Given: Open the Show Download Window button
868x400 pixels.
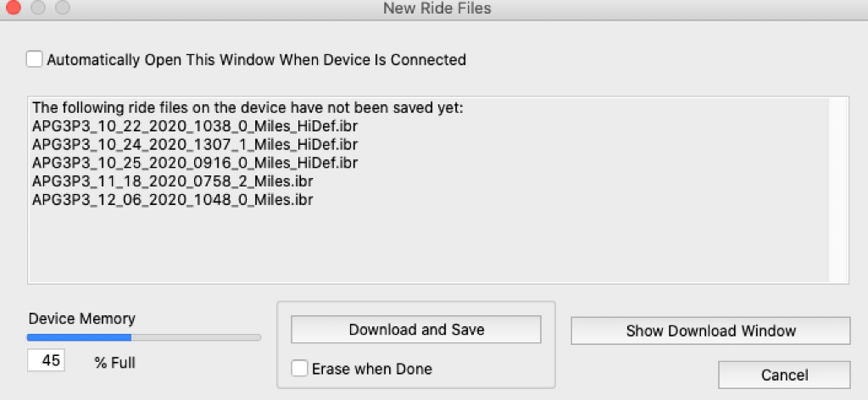Looking at the screenshot, I should click(x=710, y=331).
